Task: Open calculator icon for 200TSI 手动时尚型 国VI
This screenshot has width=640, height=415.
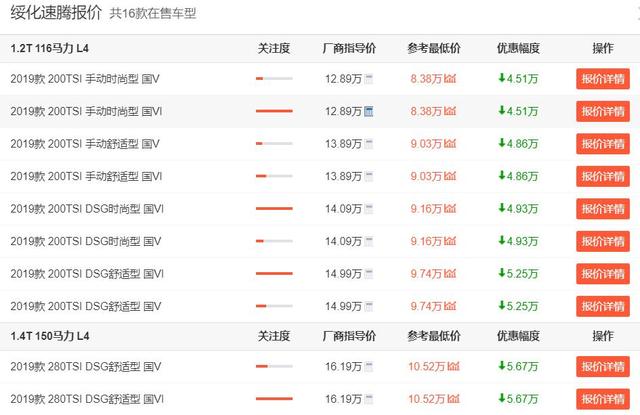Action: point(369,111)
